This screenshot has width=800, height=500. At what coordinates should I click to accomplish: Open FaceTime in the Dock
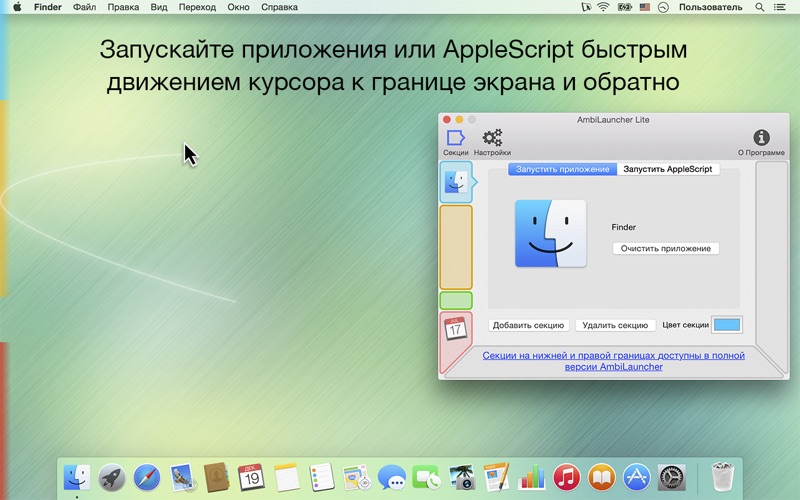[426, 478]
